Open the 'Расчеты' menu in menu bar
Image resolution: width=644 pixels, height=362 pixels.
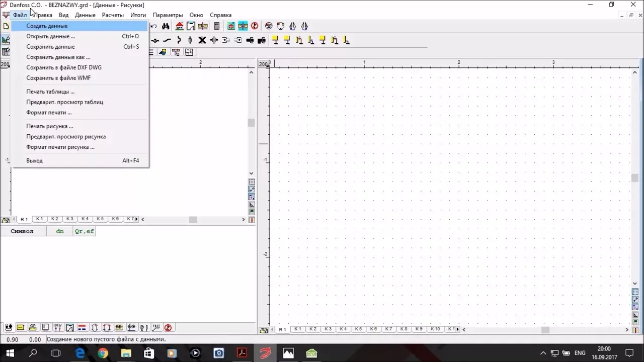pos(113,15)
